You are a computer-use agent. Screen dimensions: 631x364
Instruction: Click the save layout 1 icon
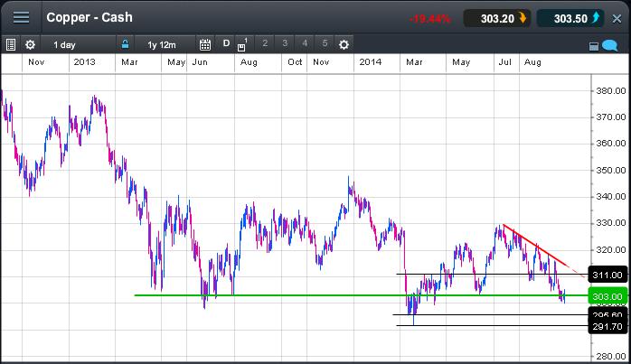tap(242, 44)
